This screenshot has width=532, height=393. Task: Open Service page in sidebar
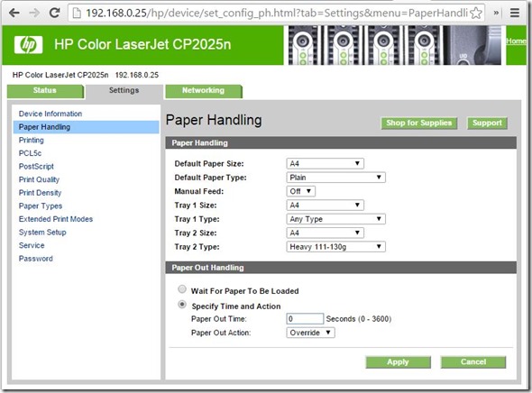coord(32,245)
